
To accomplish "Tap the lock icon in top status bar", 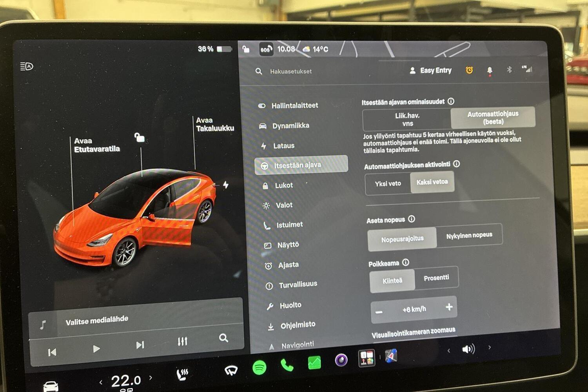I will point(246,49).
